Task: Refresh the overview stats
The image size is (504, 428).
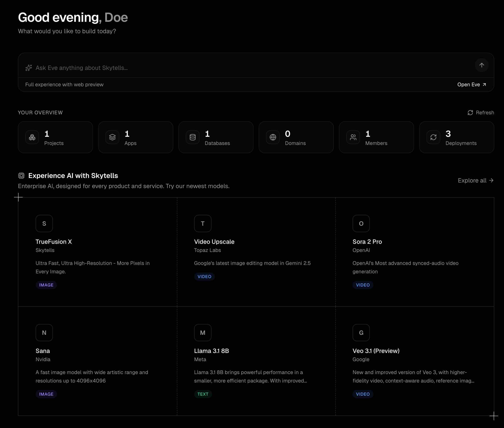Action: coord(480,113)
